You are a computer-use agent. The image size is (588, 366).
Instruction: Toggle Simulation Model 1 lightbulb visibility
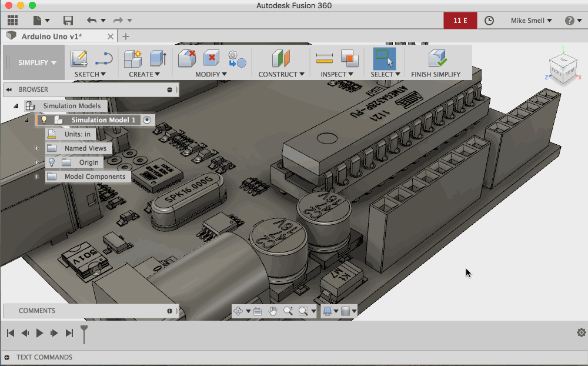[x=44, y=120]
